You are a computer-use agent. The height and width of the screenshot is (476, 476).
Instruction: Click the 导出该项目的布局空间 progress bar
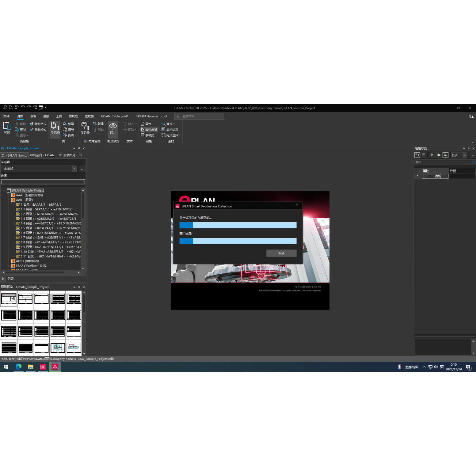coord(238,225)
